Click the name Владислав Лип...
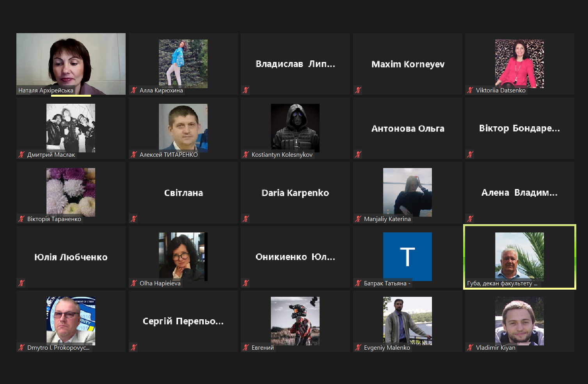 tap(295, 64)
